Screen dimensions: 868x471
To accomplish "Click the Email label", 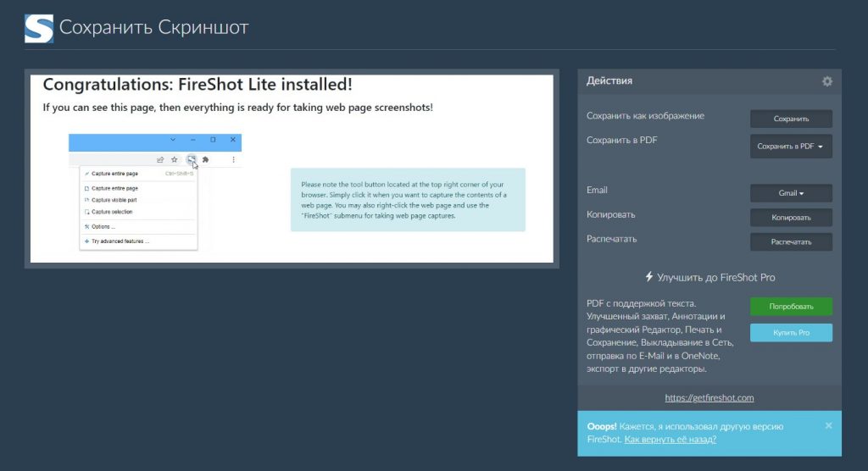I will click(597, 190).
